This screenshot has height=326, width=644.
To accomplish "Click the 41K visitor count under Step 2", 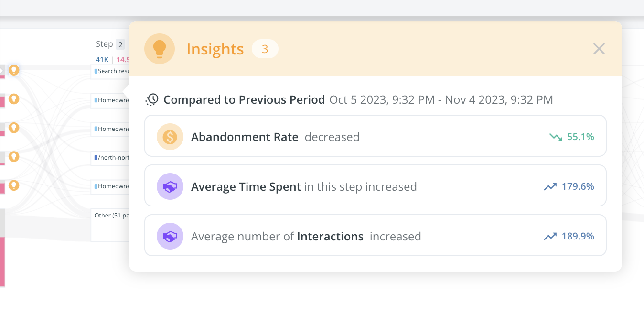I will (102, 60).
